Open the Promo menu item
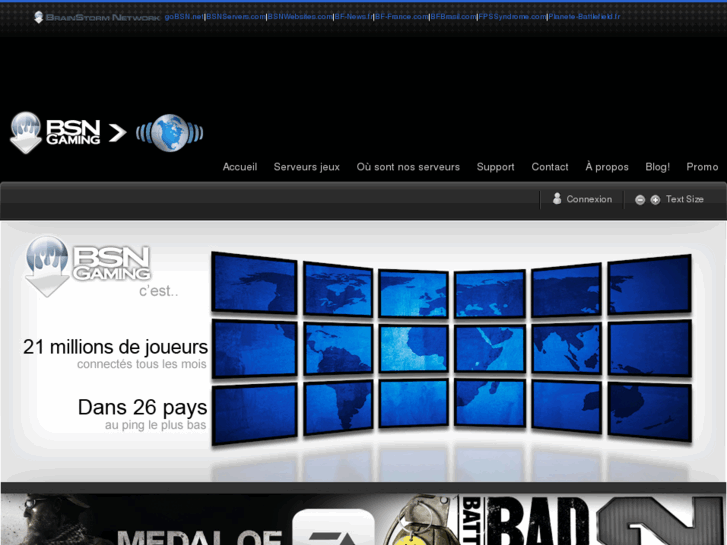 tap(702, 167)
